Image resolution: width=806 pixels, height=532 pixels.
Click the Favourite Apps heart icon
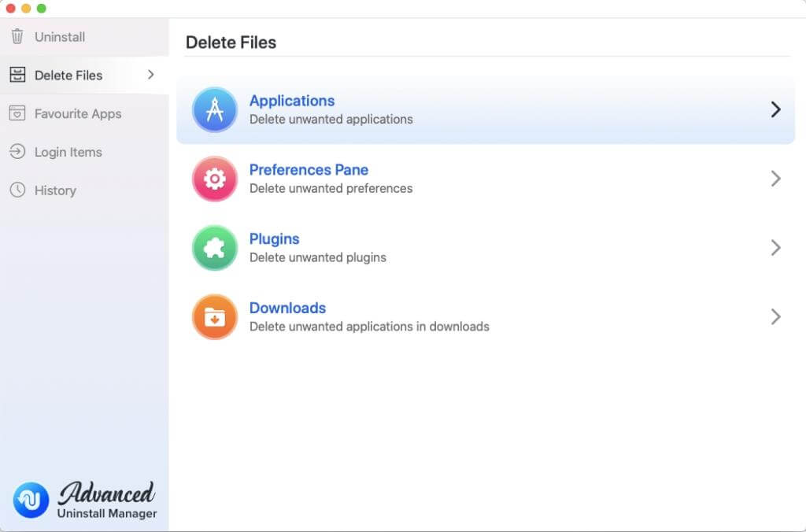[x=17, y=113]
